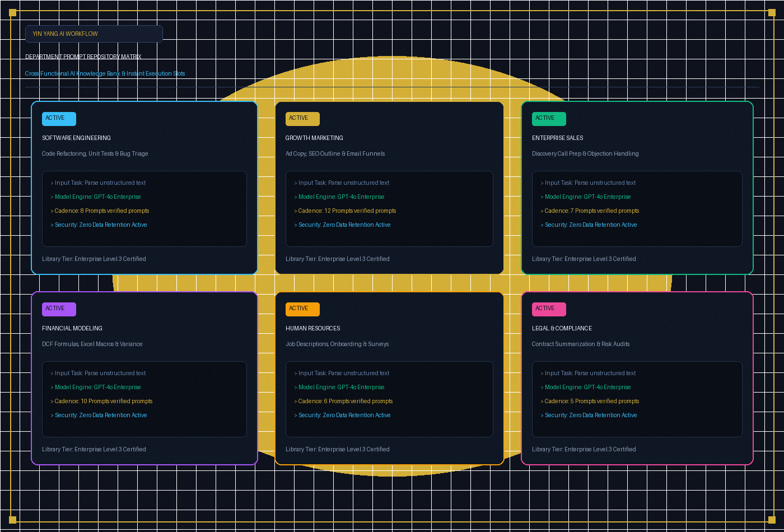Open the FINANCIAL MODELING card title

tap(72, 329)
